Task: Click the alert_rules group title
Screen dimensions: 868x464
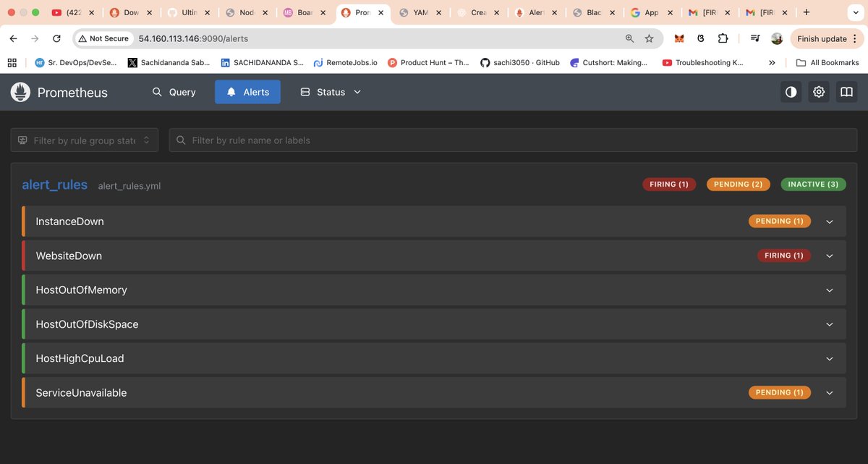Action: click(x=55, y=185)
